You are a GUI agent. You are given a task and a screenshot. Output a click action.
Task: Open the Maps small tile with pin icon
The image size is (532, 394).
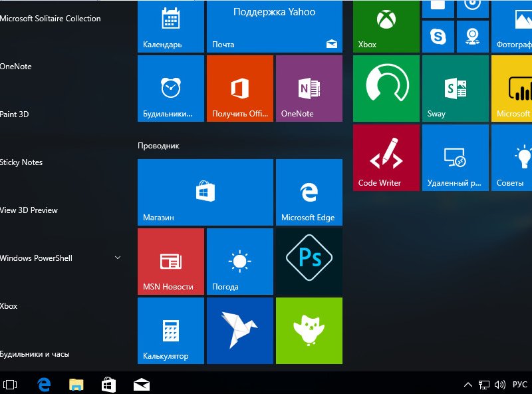[x=473, y=37]
